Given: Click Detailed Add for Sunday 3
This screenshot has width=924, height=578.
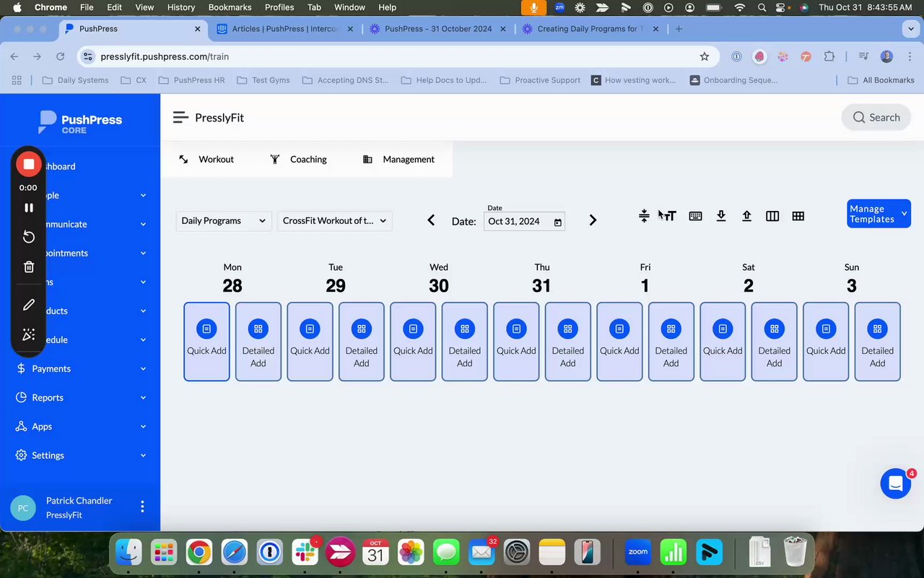Looking at the screenshot, I should 878,342.
